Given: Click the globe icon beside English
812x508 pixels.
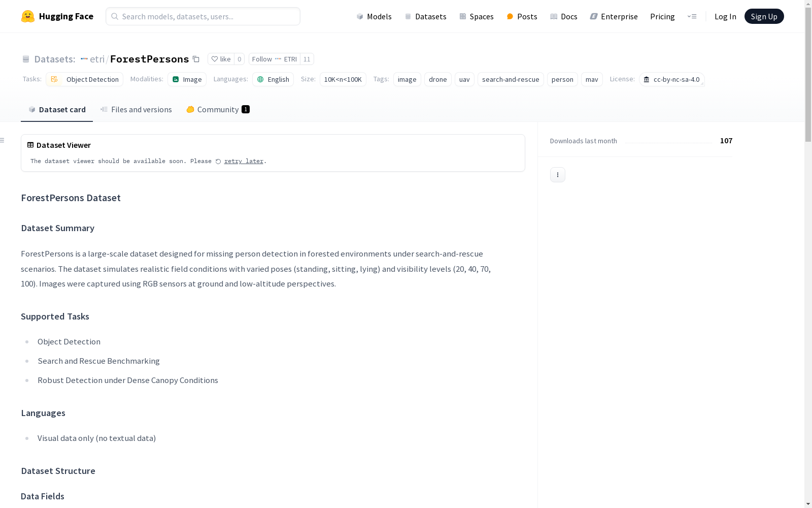Looking at the screenshot, I should coord(260,79).
